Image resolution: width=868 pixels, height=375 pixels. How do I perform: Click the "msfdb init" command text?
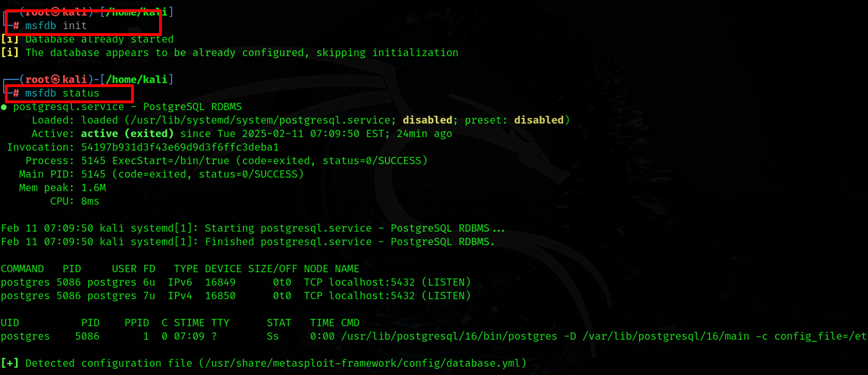[56, 26]
